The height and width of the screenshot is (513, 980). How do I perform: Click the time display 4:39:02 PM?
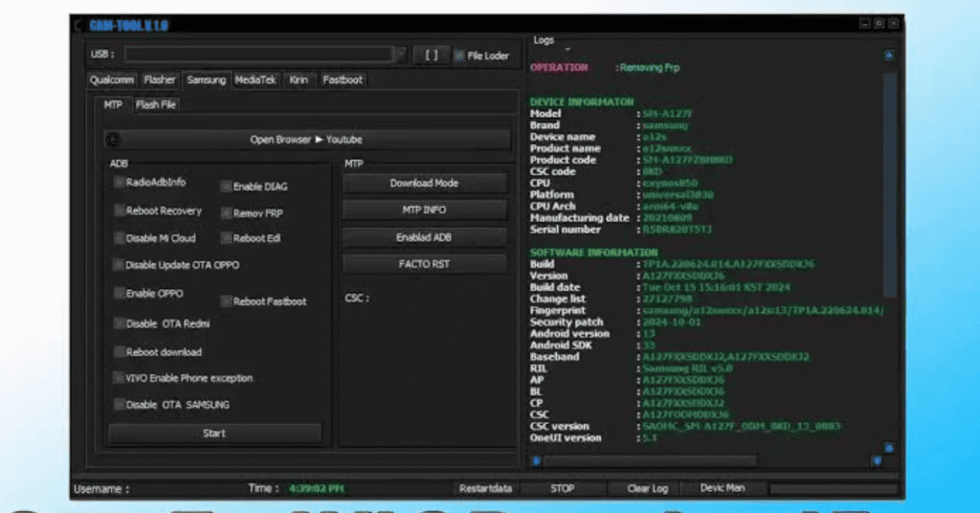click(x=316, y=489)
